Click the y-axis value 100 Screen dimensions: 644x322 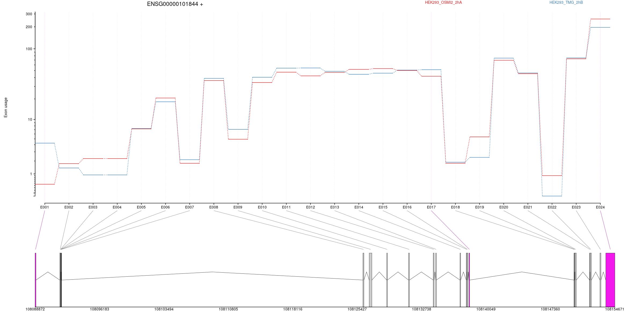[x=29, y=49]
